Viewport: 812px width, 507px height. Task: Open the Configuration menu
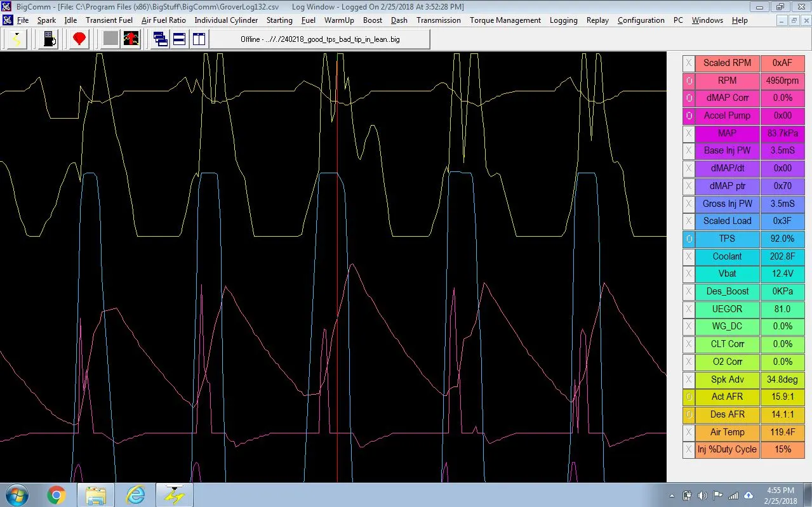tap(641, 20)
